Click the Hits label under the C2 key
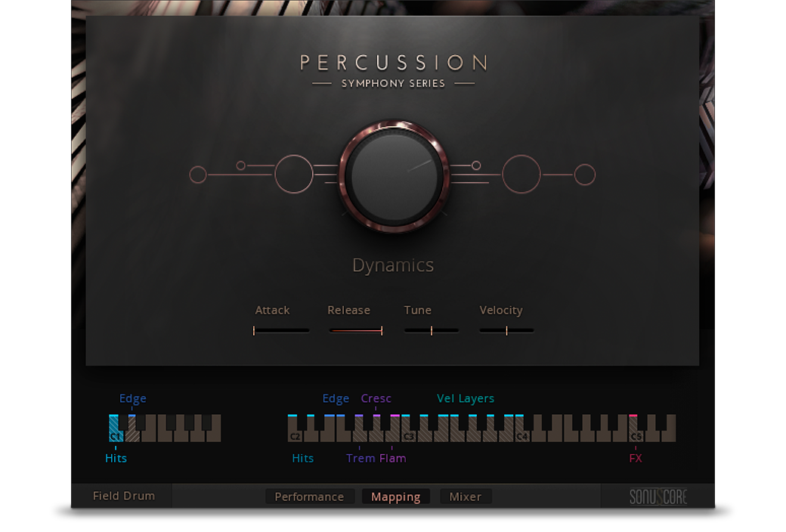Viewport: 786px width, 532px height. (x=303, y=458)
